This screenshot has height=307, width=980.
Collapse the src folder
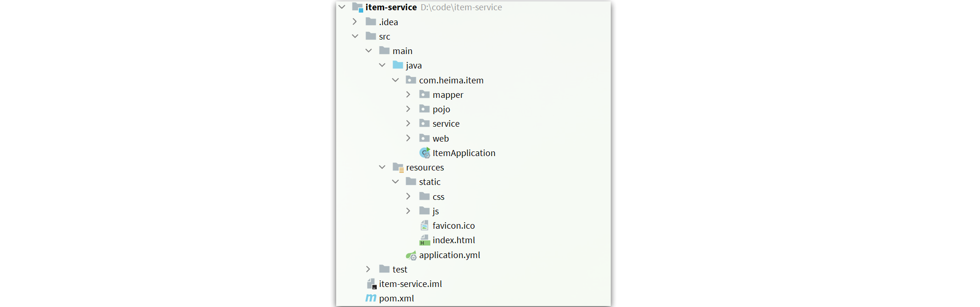tap(355, 36)
